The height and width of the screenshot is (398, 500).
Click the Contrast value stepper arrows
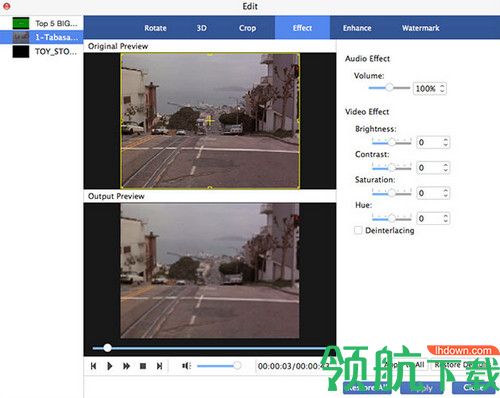(x=446, y=168)
